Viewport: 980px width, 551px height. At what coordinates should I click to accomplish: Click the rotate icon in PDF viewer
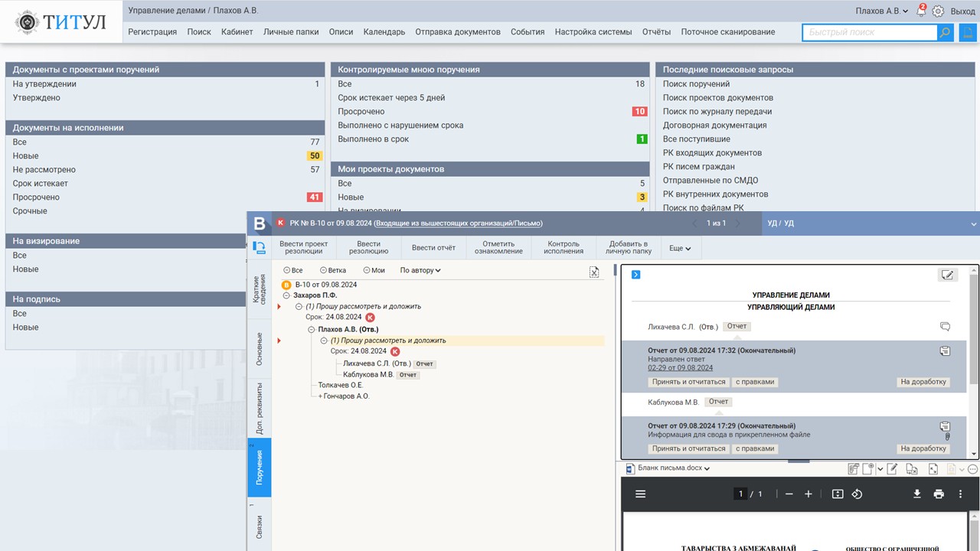[857, 494]
